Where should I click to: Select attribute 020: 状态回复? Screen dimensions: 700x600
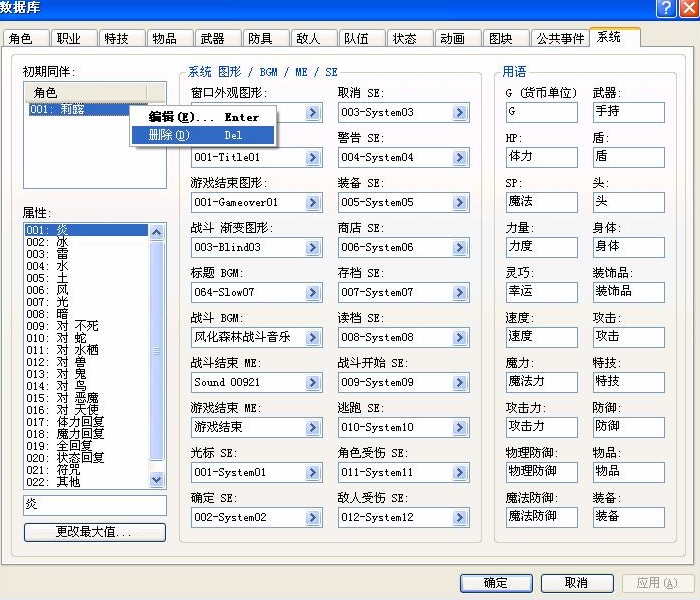(86, 458)
